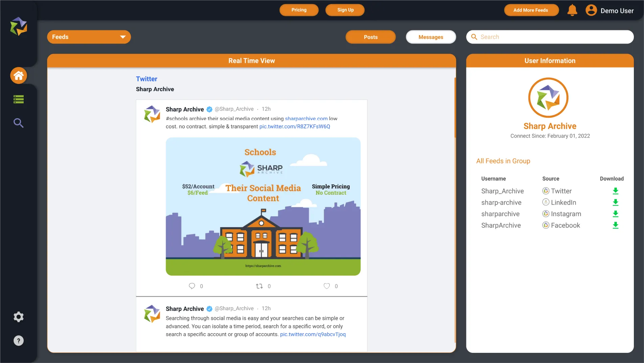Open pic.twitter.com/R8Z7KFsW6Q link
This screenshot has height=363, width=644.
[295, 126]
